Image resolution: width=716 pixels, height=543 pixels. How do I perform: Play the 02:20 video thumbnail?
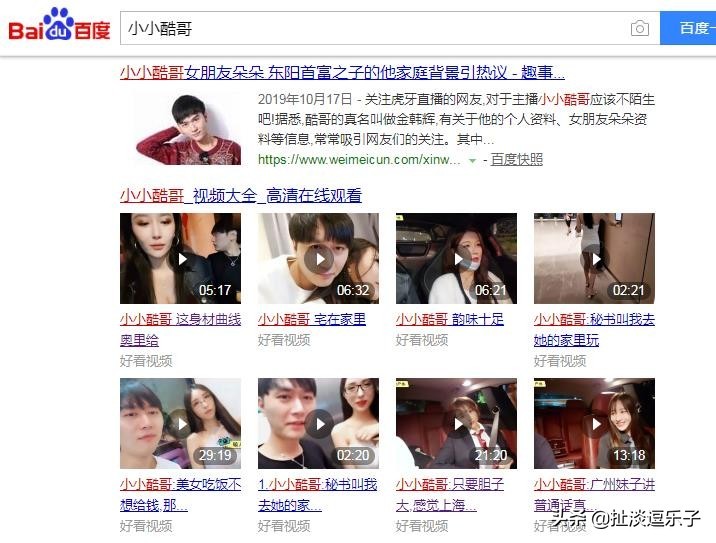coord(318,423)
